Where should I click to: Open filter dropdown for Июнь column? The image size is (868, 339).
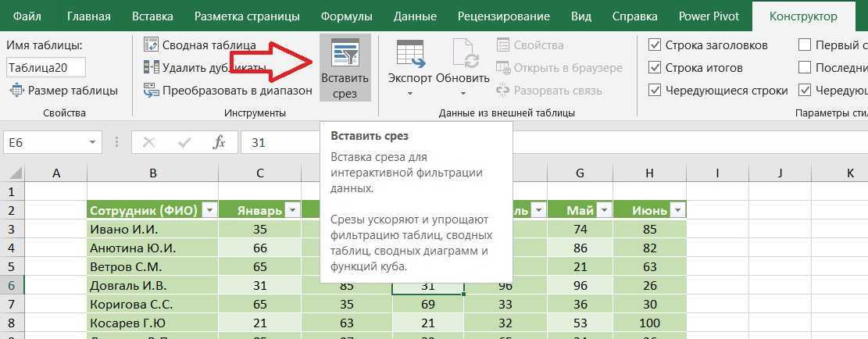[677, 210]
